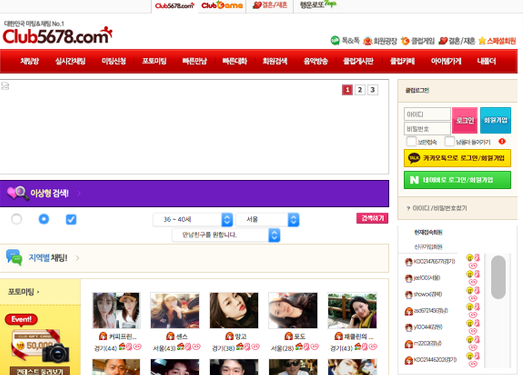Go to banner slide 3

(x=373, y=90)
